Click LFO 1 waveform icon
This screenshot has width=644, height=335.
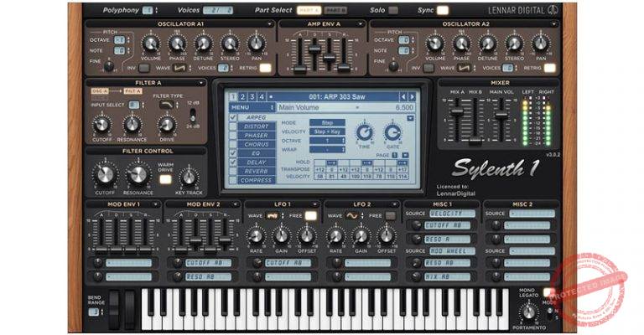coord(272,216)
